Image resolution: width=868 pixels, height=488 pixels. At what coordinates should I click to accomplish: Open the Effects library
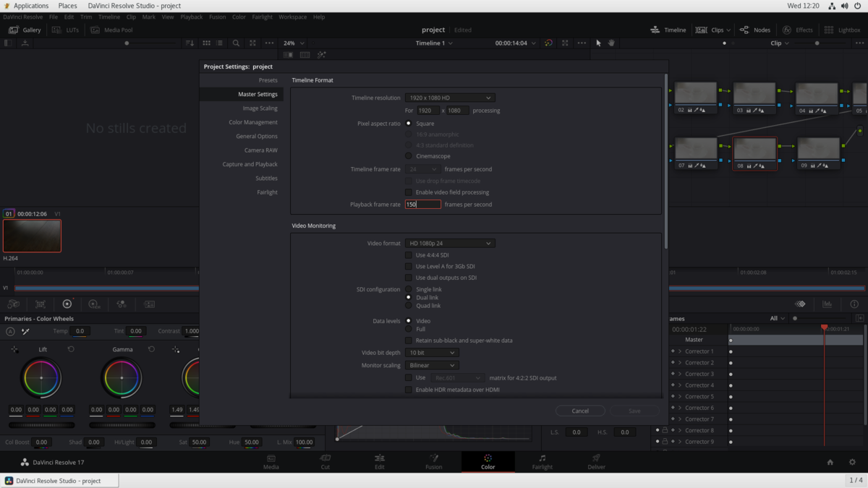pyautogui.click(x=797, y=30)
